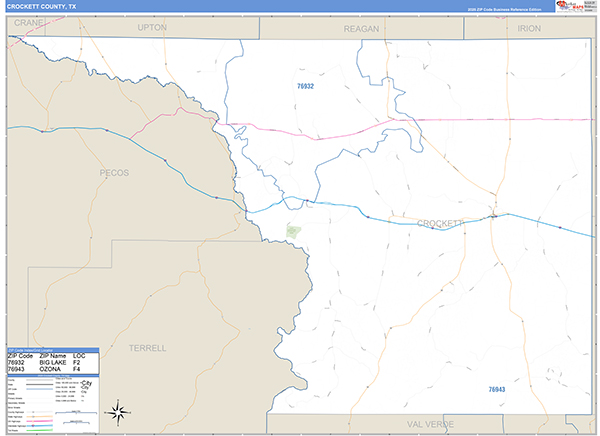
Task: Click the "CRANE" county label
Action: point(28,23)
